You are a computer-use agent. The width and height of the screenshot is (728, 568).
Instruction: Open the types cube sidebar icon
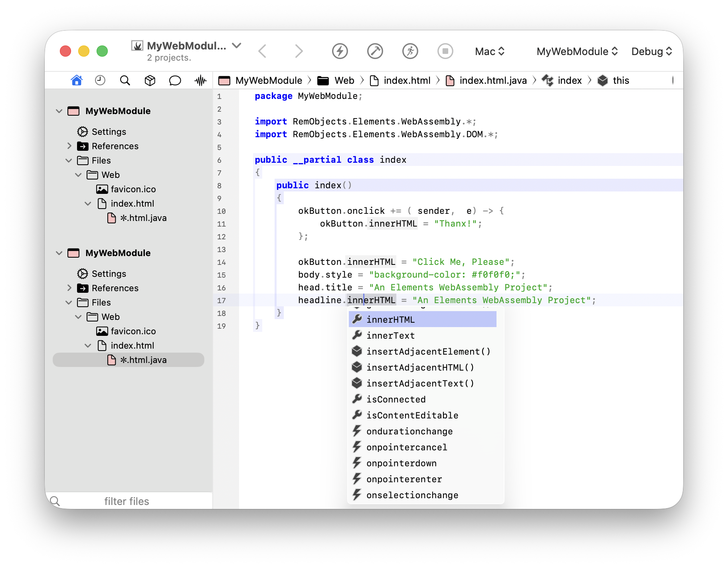(150, 81)
